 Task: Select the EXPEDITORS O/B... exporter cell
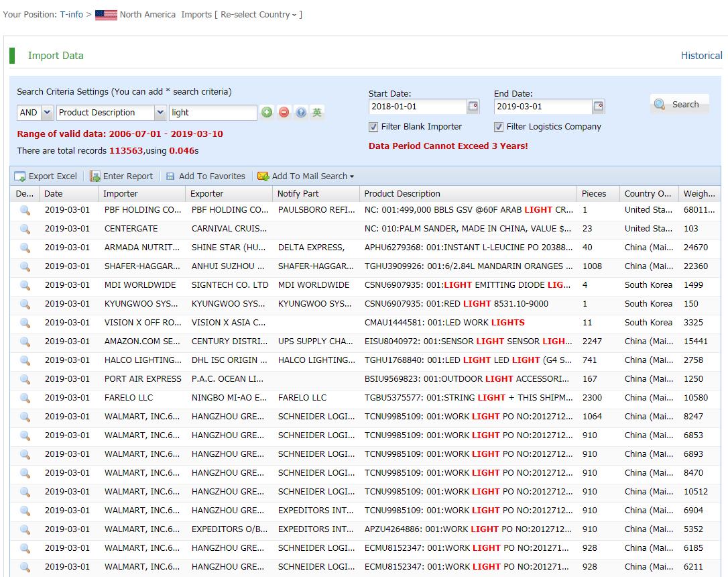[x=229, y=529]
